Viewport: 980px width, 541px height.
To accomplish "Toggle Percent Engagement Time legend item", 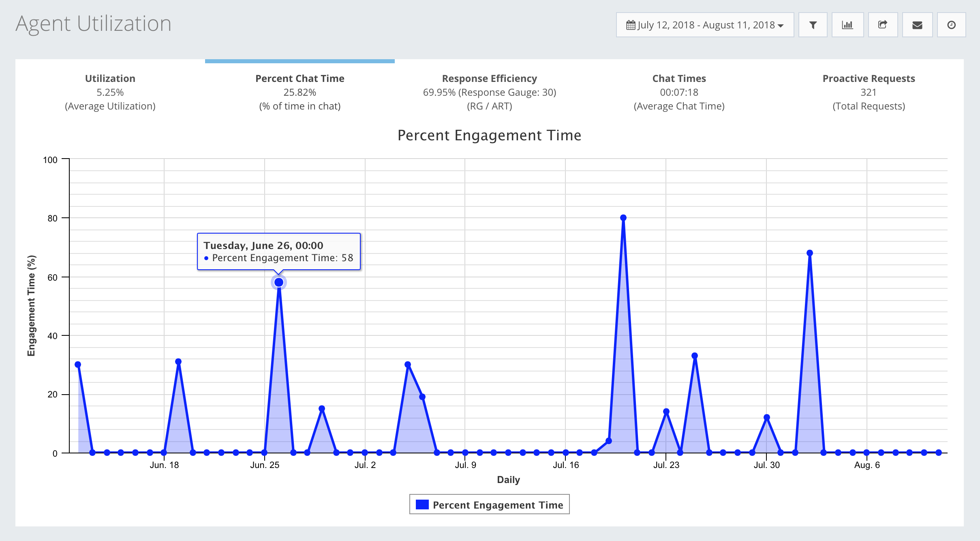I will [x=498, y=505].
